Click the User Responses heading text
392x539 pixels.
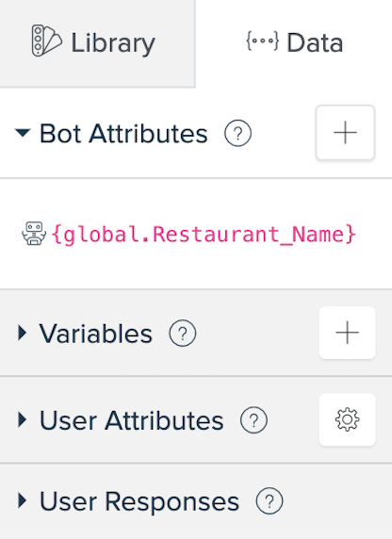tap(139, 501)
